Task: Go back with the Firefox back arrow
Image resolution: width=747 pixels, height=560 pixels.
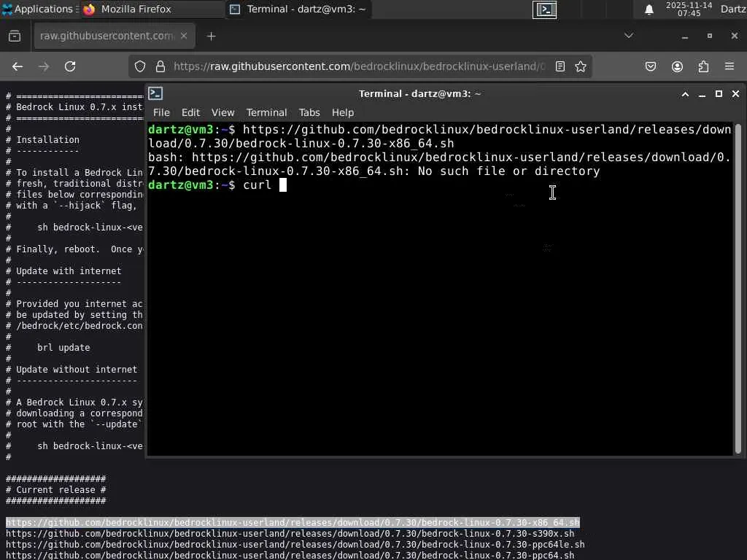Action: click(18, 66)
